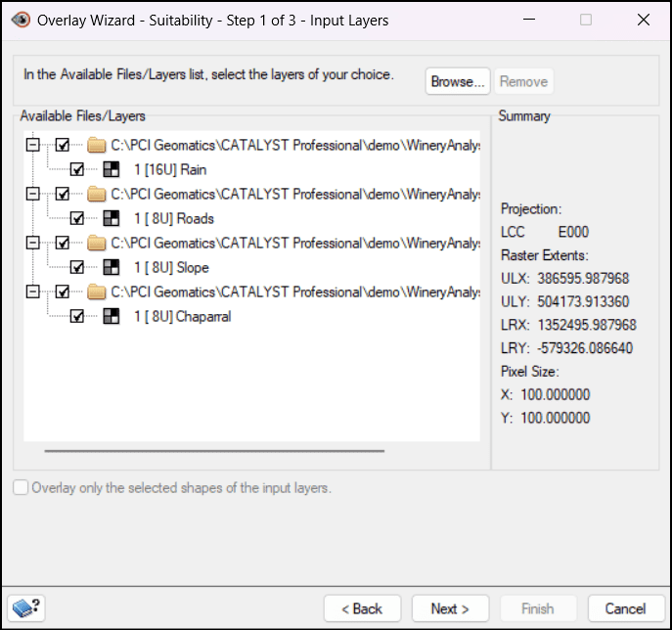Collapse the file node containing Chaparral
This screenshot has height=630, width=672.
(32, 292)
